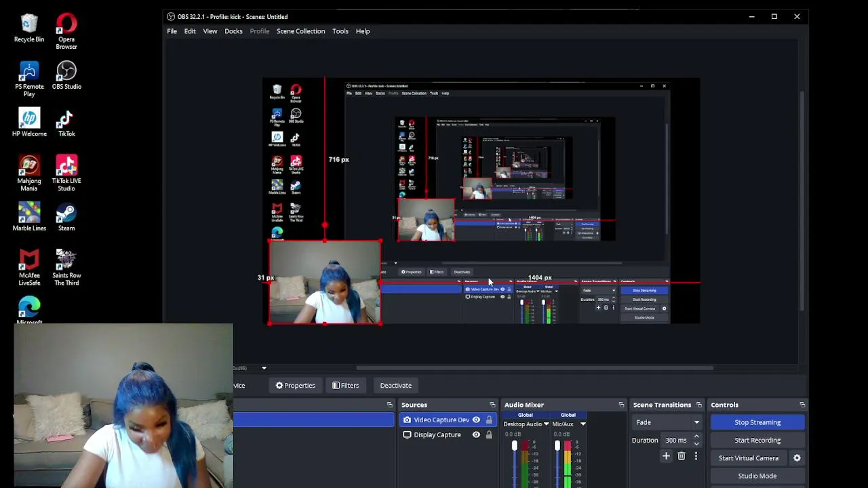Screen dimensions: 868x488
Task: Add a new scene transition with plus icon
Action: [666, 456]
